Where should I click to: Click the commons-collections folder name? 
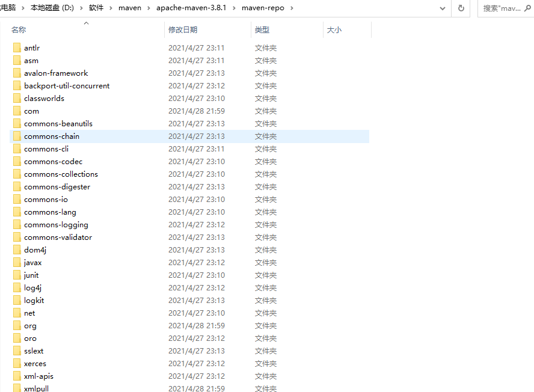coord(61,174)
